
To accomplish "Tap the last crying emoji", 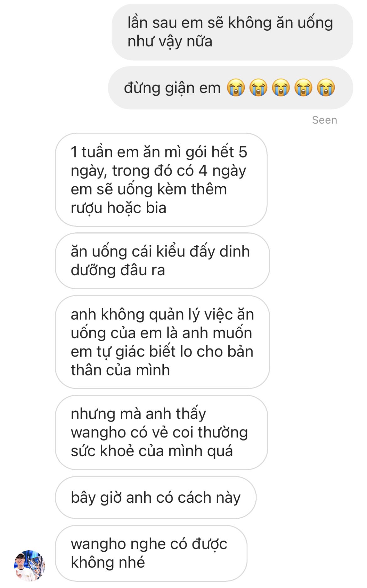I will pyautogui.click(x=326, y=87).
